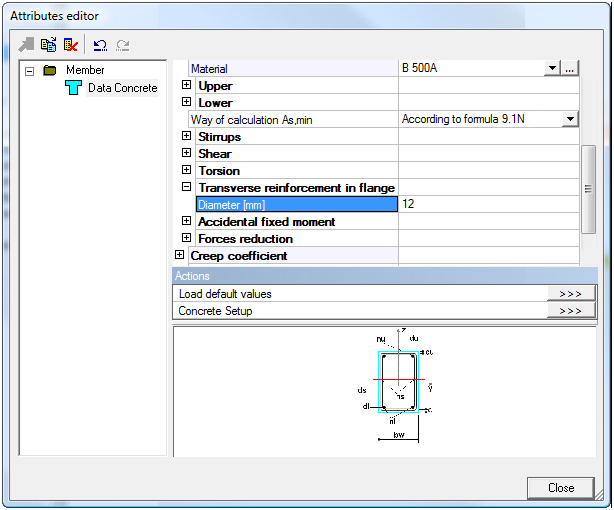This screenshot has height=510, width=614.
Task: Click the undo arrow icon
Action: 100,44
